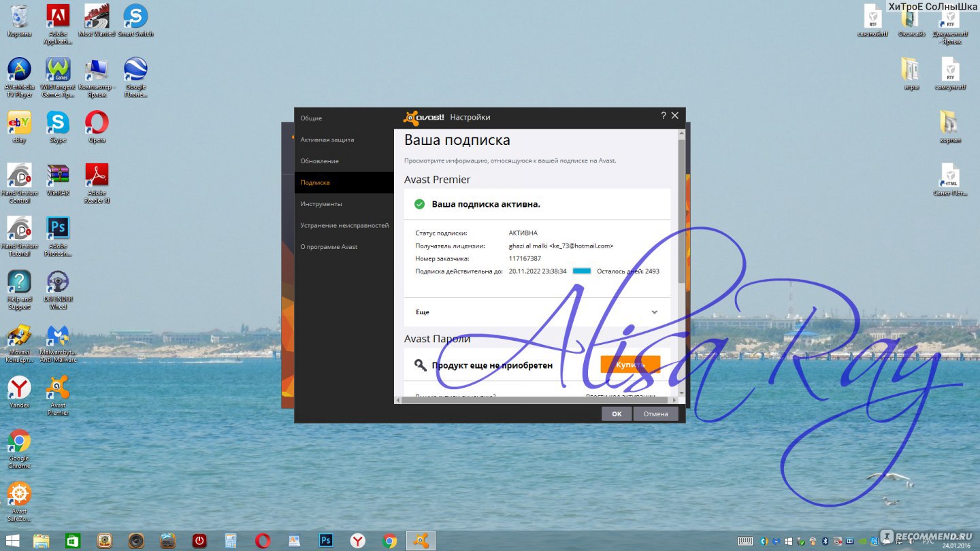
Task: Click the orange Купить button
Action: click(x=630, y=365)
